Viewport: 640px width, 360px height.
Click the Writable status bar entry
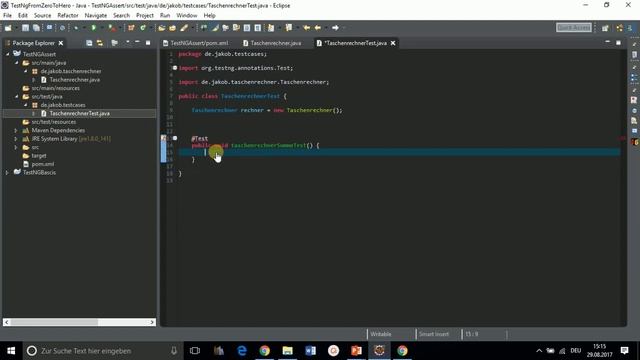point(381,334)
